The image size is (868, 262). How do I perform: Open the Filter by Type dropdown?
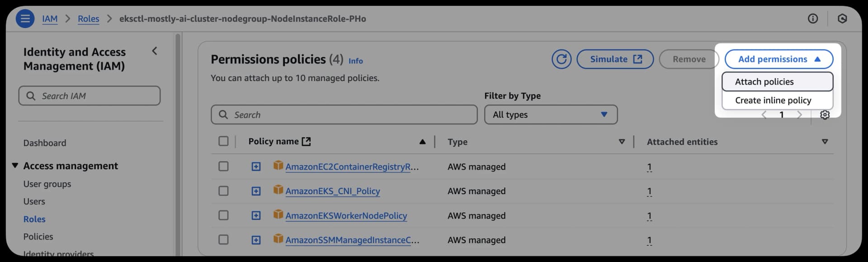[x=551, y=114]
